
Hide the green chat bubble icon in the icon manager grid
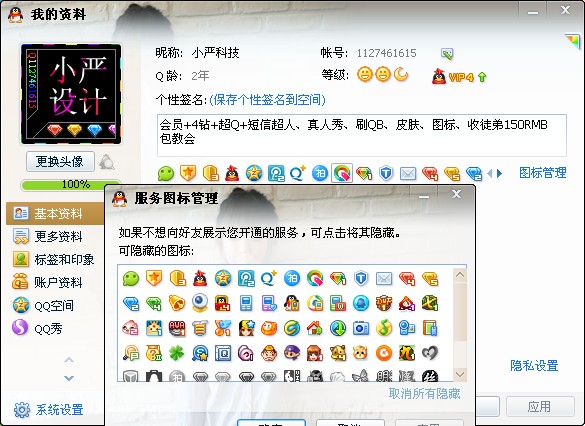click(131, 279)
